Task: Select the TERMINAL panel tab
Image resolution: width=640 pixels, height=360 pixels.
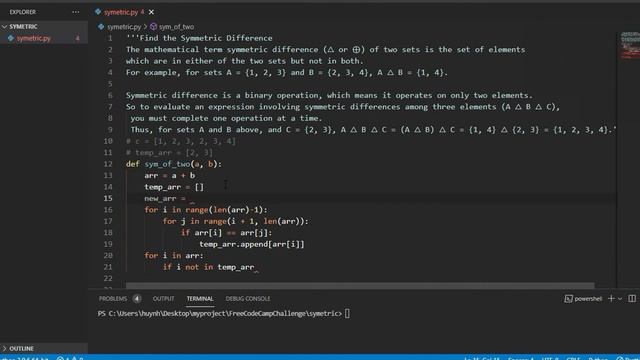Action: coord(200,299)
